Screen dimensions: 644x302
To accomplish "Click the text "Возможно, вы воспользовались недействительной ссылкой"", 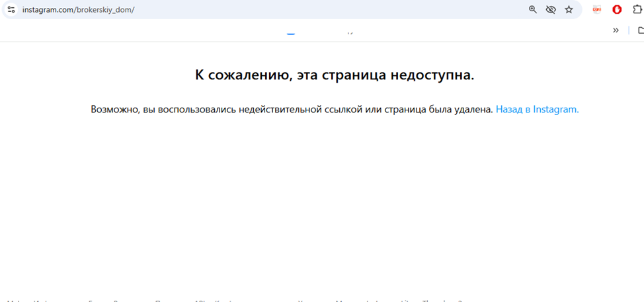I will coord(227,110).
